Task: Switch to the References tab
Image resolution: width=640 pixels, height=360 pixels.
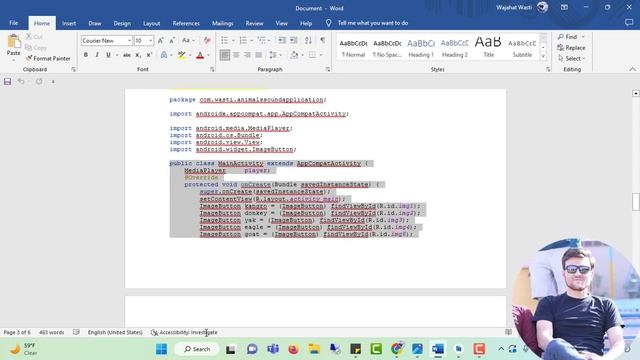Action: 186,23
